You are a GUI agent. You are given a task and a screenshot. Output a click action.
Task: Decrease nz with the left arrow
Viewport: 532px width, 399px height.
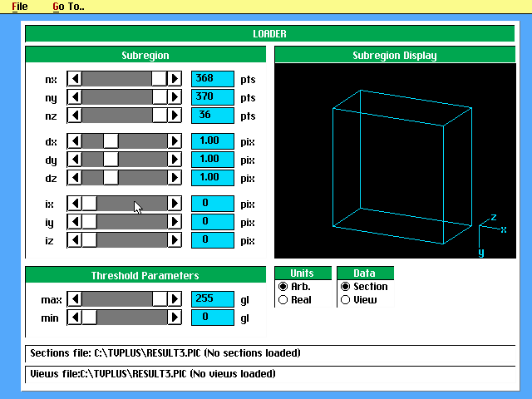(75, 116)
